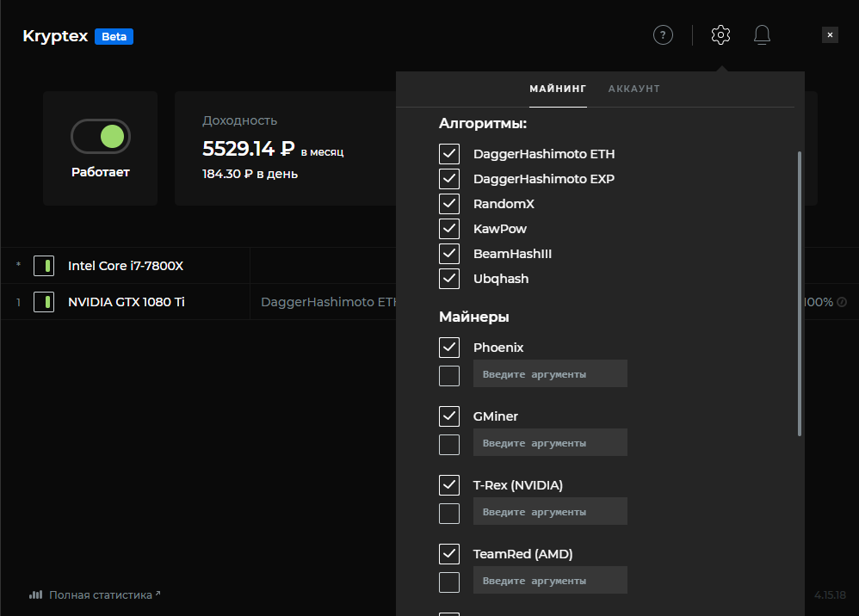Open the help question mark icon

(x=663, y=35)
